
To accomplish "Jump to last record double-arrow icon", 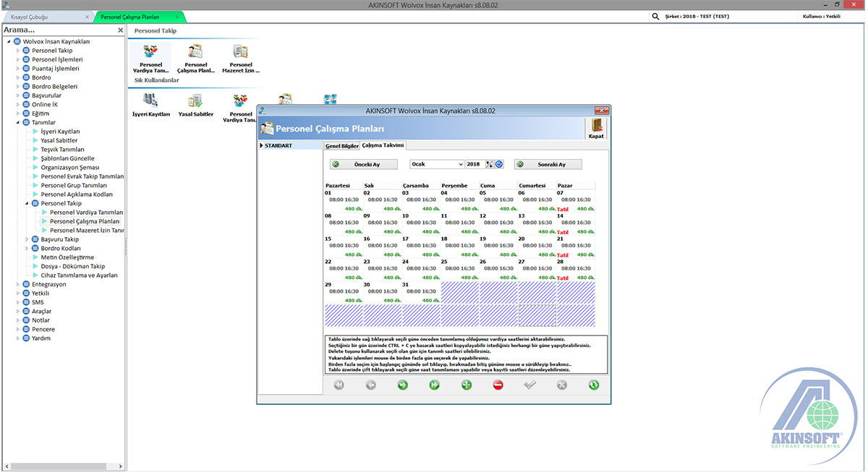I will coord(434,385).
